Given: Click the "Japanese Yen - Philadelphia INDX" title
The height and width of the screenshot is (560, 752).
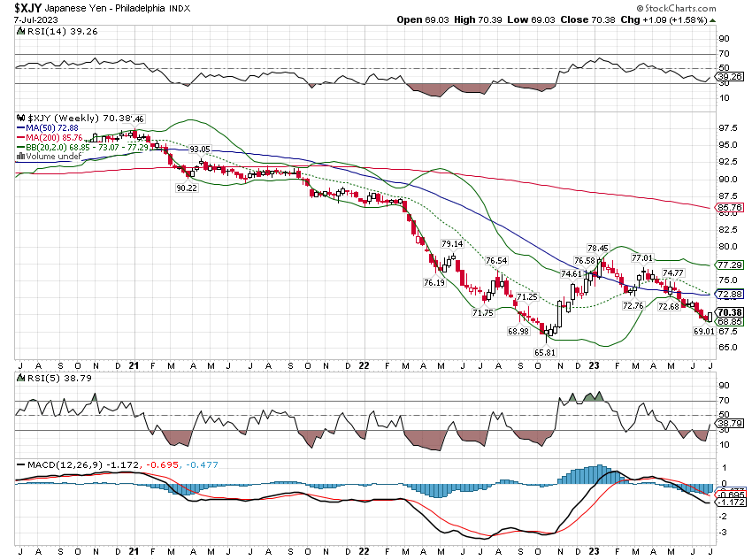Looking at the screenshot, I should click(x=118, y=8).
